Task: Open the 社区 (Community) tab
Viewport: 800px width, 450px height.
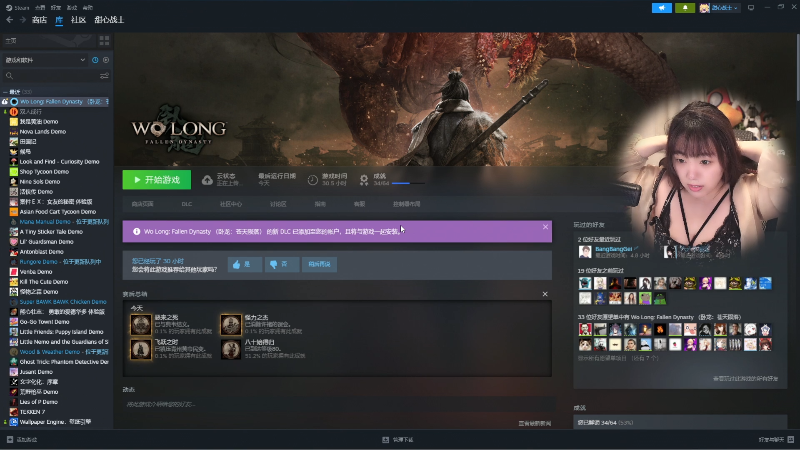Action: click(78, 20)
